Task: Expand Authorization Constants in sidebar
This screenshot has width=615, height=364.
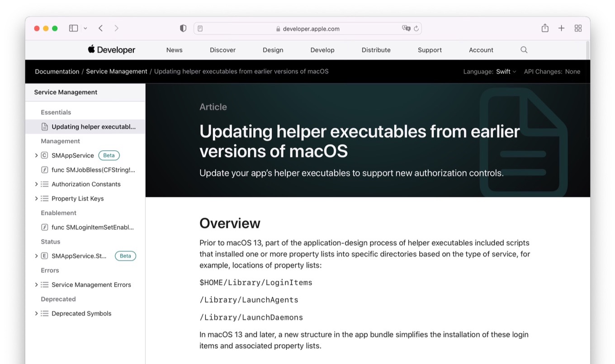Action: [36, 184]
